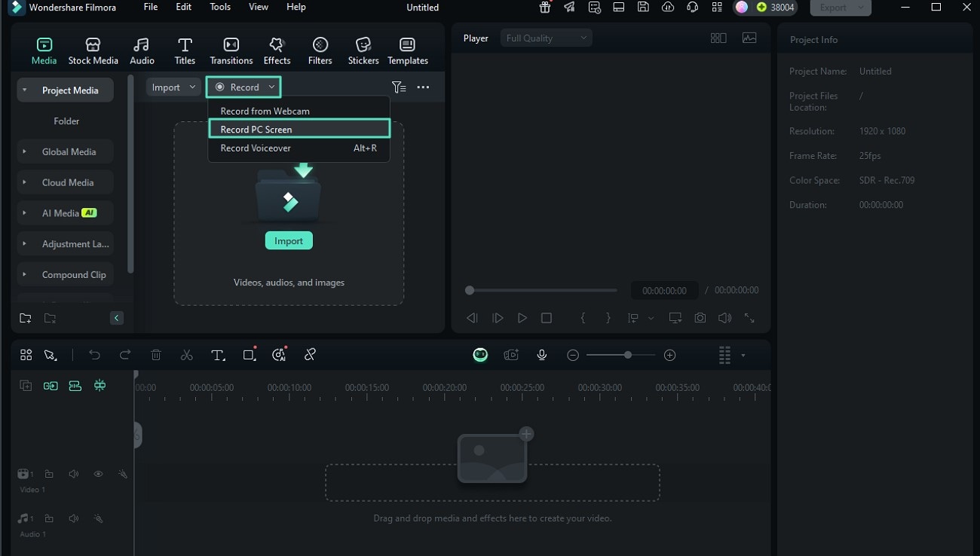Toggle Video 1 track visibility eye
This screenshot has width=980, height=556.
pyautogui.click(x=98, y=474)
